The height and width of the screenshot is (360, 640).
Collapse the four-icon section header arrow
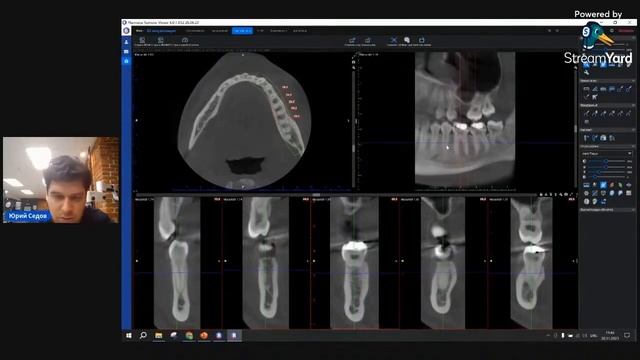tap(633, 130)
